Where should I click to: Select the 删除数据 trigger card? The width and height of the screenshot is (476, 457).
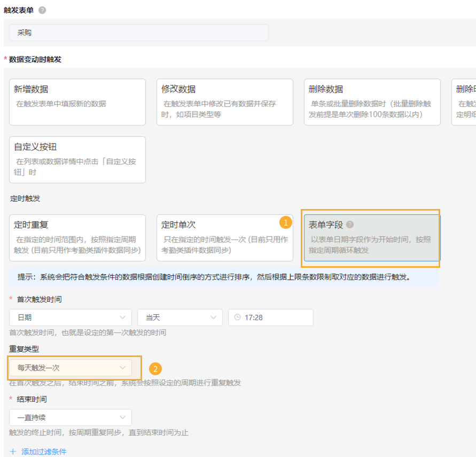coord(372,102)
